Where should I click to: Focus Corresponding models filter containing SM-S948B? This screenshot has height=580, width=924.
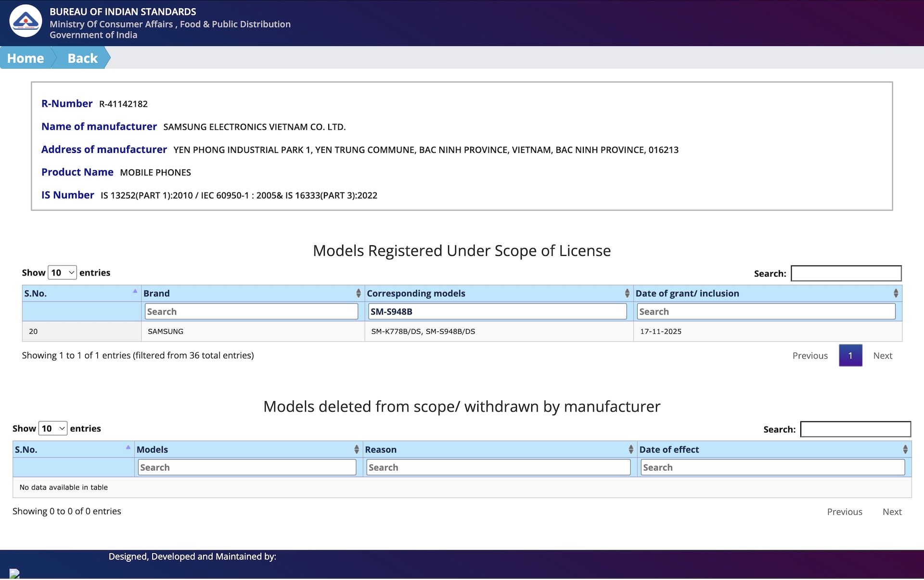coord(497,312)
